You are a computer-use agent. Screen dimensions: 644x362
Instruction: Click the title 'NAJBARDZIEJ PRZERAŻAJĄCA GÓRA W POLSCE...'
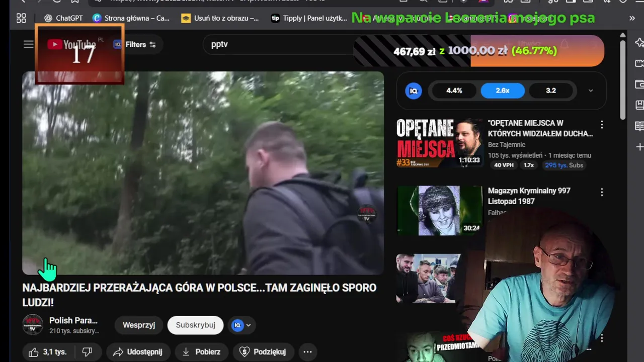199,295
